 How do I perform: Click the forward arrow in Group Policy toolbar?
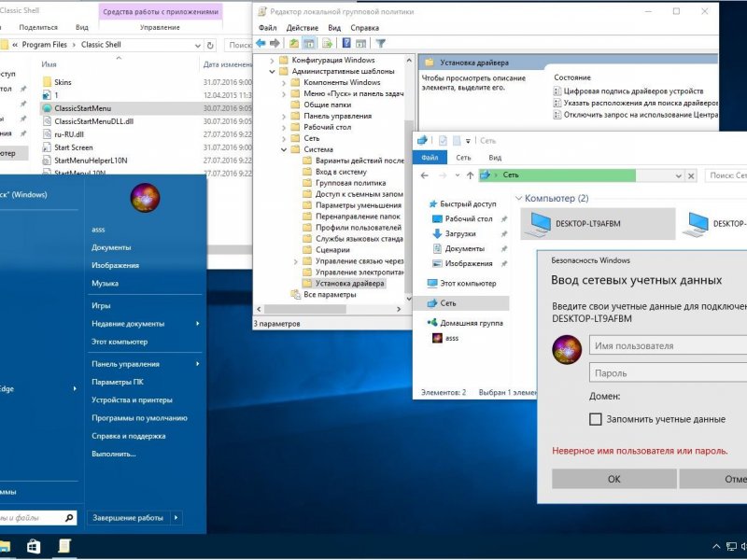pyautogui.click(x=275, y=43)
